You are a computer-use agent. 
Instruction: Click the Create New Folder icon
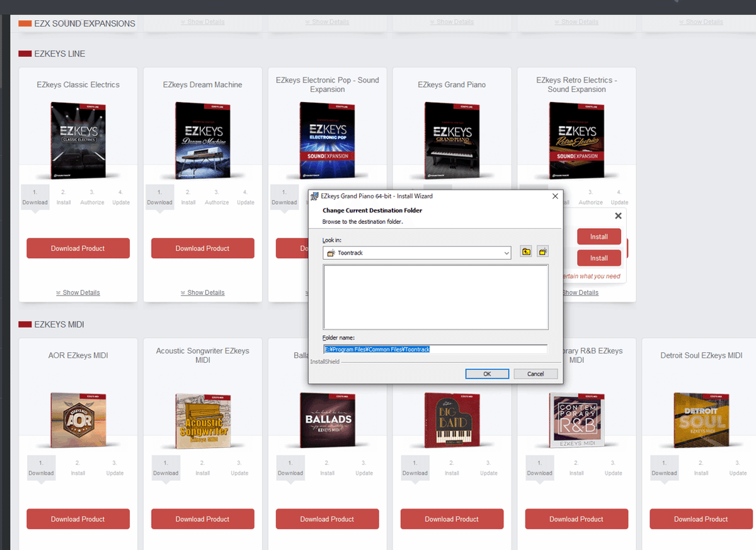542,252
